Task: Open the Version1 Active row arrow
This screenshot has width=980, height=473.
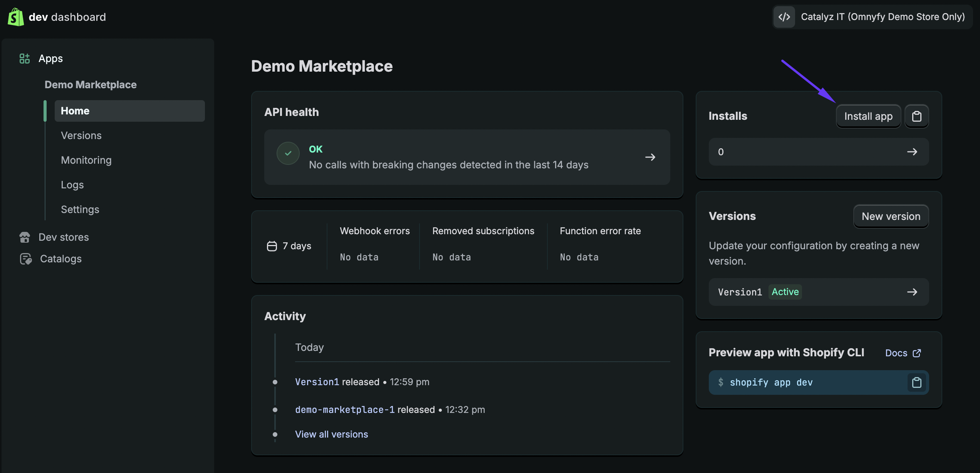Action: 912,292
